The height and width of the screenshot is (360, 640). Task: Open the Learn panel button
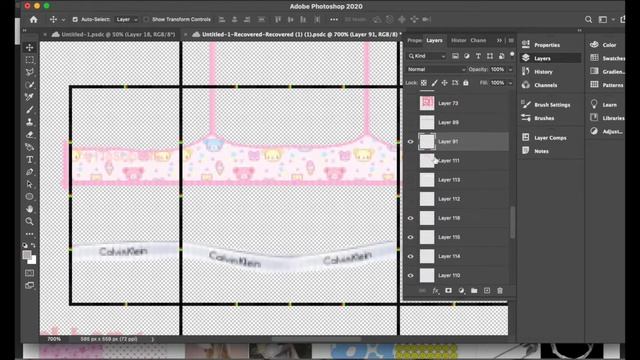tap(603, 105)
